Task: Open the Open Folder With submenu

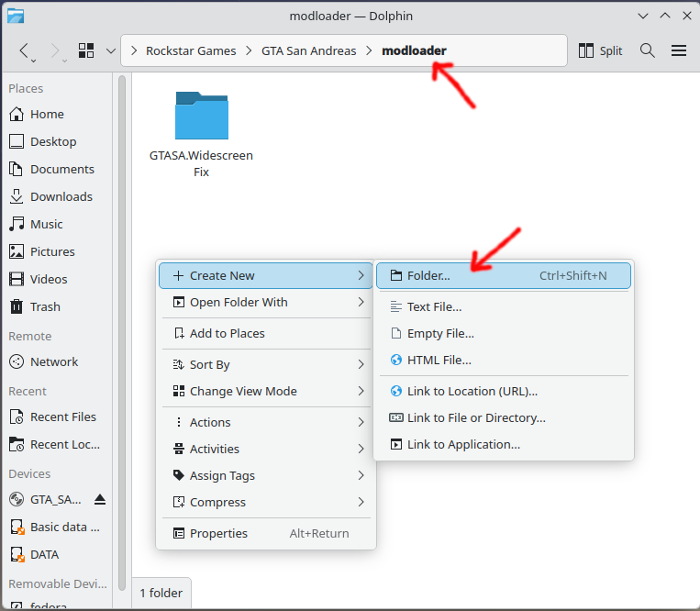Action: click(x=266, y=303)
